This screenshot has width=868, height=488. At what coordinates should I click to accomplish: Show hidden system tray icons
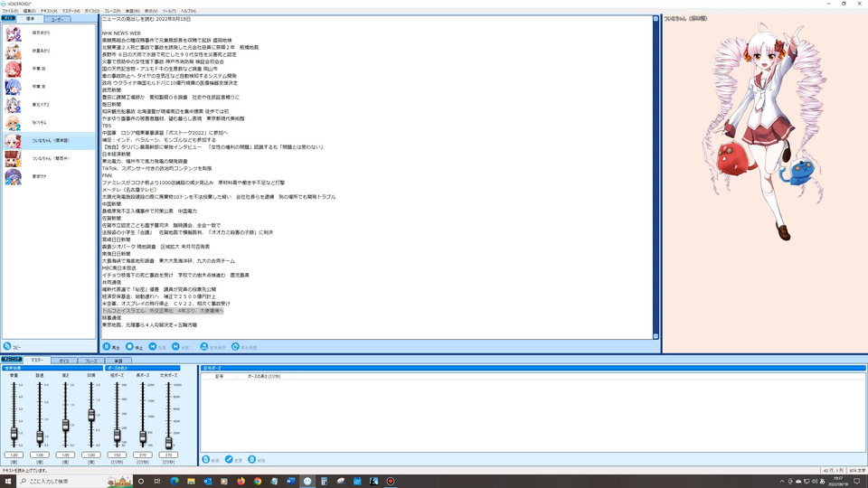point(781,482)
